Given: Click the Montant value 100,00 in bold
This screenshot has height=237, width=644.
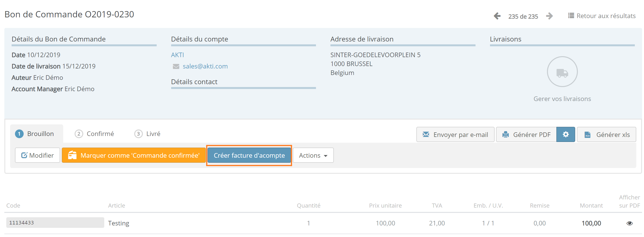Looking at the screenshot, I should click(591, 223).
